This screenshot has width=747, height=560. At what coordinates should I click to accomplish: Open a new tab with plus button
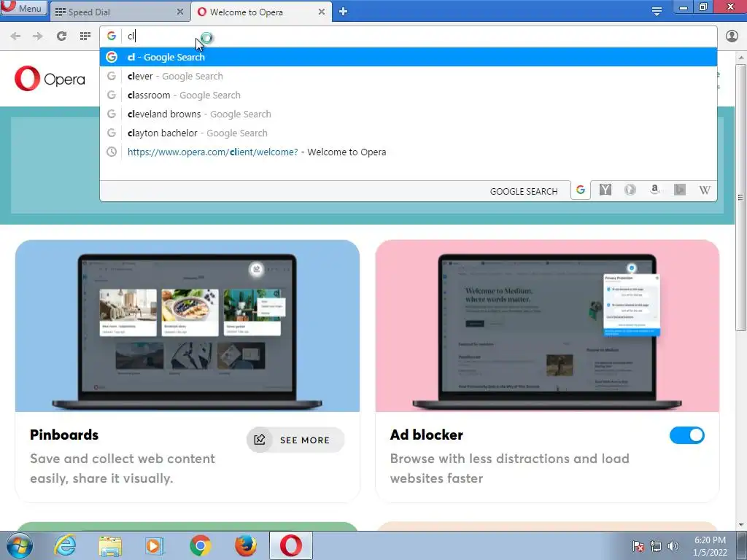point(343,12)
